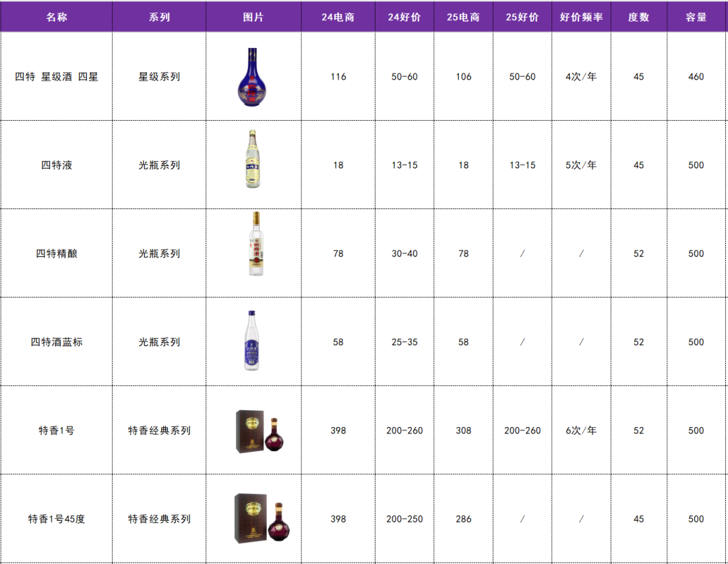728x564 pixels.
Task: Click the 四特酒蓝标 bottle image
Action: [251, 341]
